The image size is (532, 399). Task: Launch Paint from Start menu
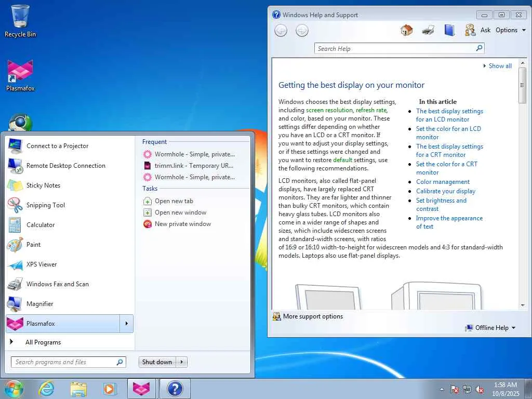[70, 244]
